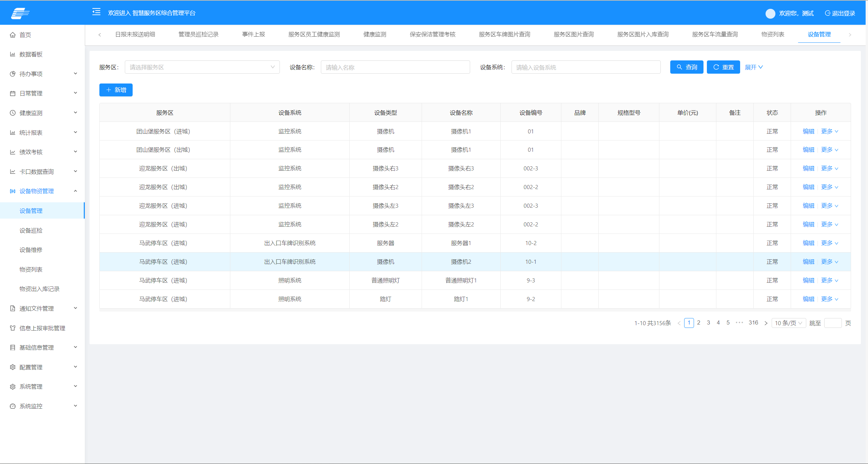Switch to the 事件上报 tab
Screen dimensions: 868x464
(x=253, y=34)
